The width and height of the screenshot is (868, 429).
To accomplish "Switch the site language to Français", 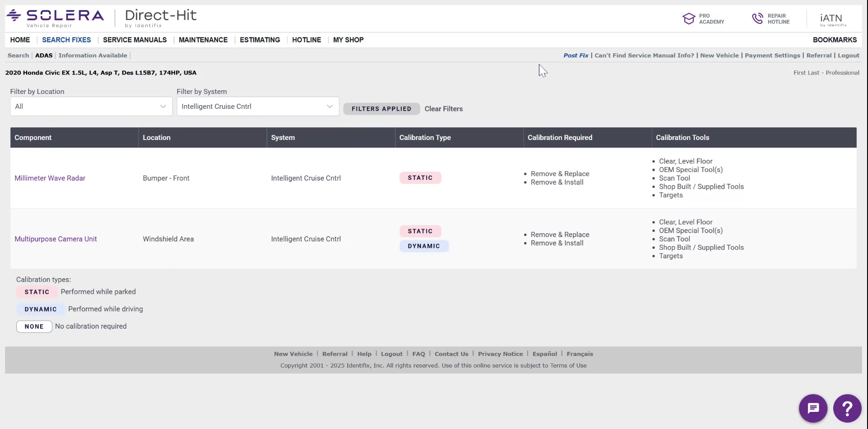I will (x=580, y=354).
